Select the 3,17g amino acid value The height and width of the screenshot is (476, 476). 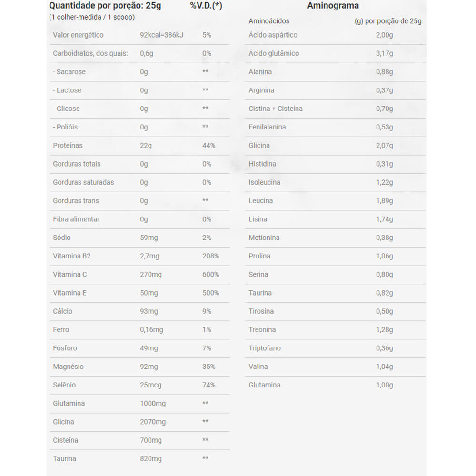pos(384,53)
